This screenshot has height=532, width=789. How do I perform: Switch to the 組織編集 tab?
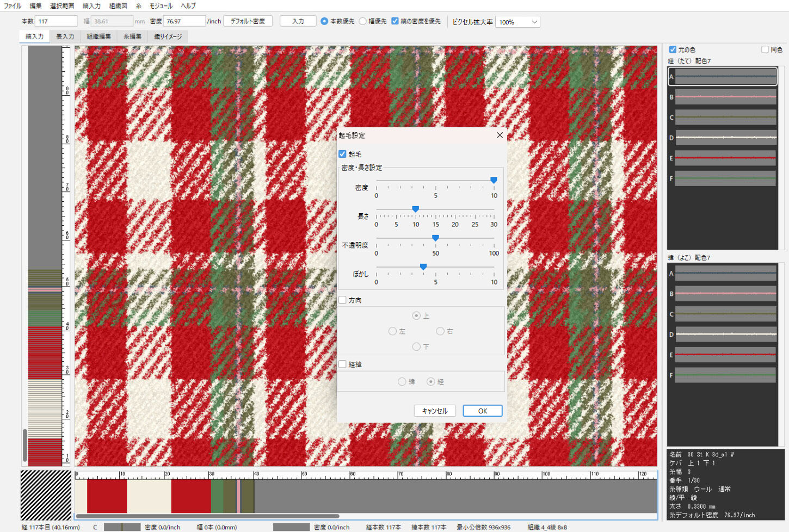(98, 36)
